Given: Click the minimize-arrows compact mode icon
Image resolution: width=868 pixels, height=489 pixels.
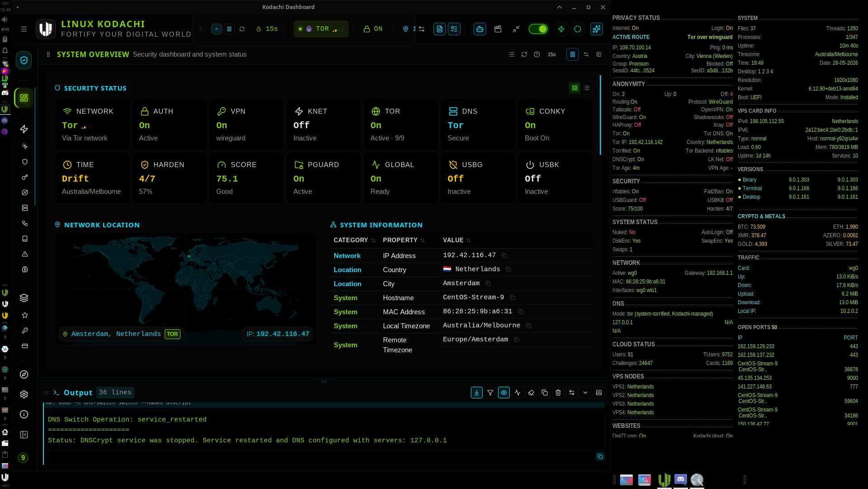Looking at the screenshot, I should [516, 29].
